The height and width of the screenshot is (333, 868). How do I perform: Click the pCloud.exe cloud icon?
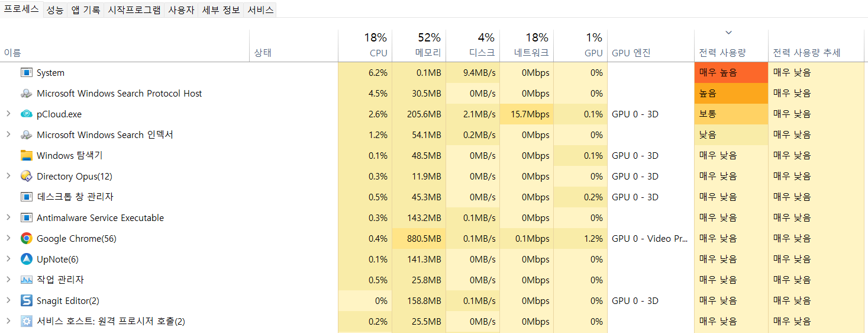pyautogui.click(x=26, y=114)
